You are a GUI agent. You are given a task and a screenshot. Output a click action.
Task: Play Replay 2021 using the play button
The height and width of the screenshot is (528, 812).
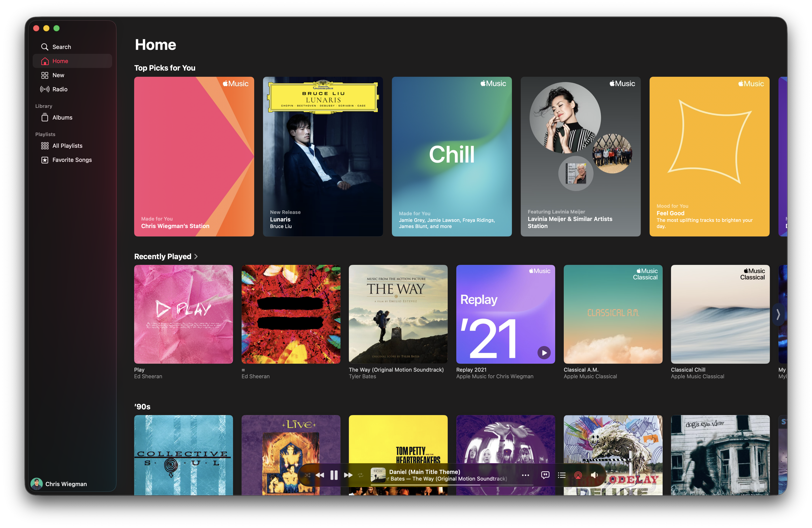544,352
